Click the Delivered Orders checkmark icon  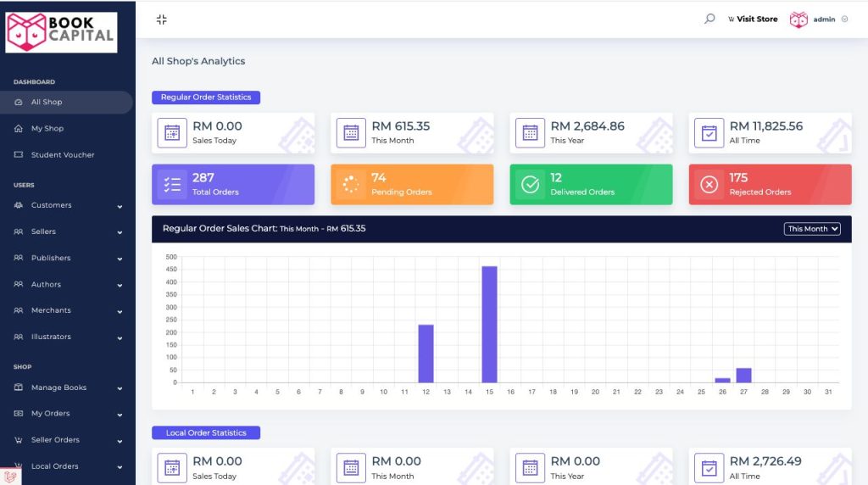coord(531,184)
